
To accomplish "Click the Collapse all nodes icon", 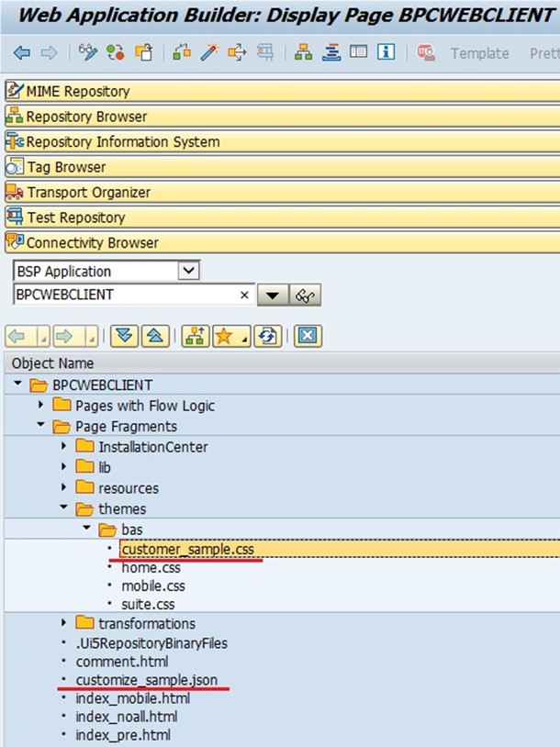I will click(x=154, y=336).
